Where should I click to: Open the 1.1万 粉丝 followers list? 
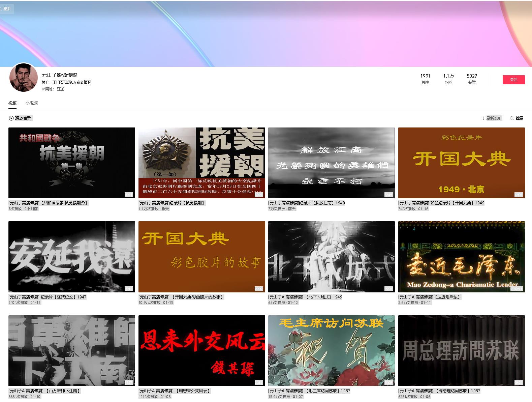coord(448,79)
